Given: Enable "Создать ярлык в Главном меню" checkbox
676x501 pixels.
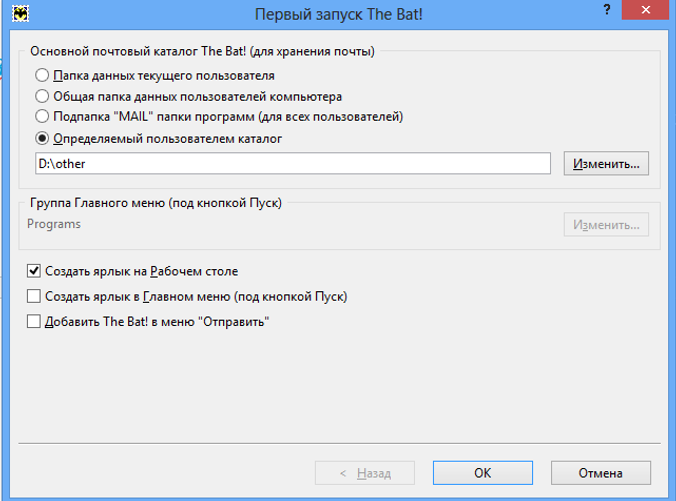Looking at the screenshot, I should pyautogui.click(x=35, y=296).
